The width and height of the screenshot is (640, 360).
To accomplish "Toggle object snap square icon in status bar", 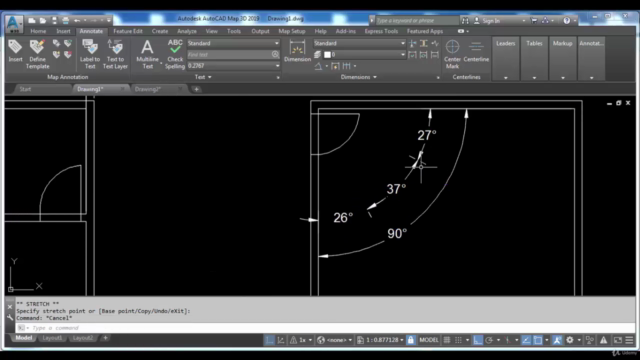I will tap(538, 340).
